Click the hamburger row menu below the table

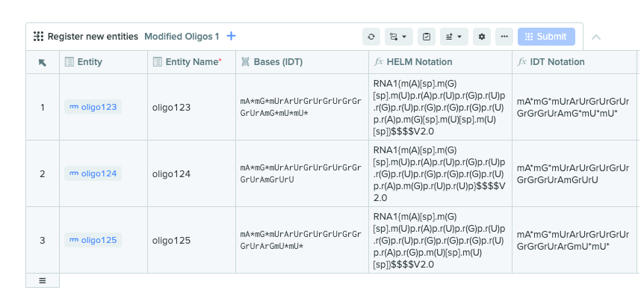pyautogui.click(x=43, y=280)
